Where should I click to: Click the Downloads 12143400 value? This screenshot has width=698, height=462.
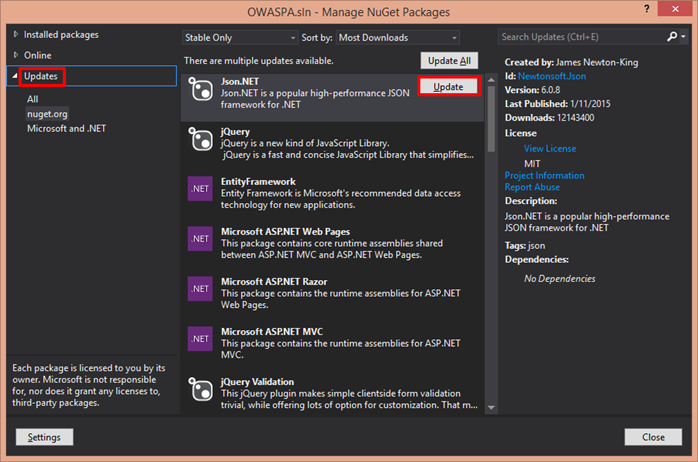tap(575, 118)
